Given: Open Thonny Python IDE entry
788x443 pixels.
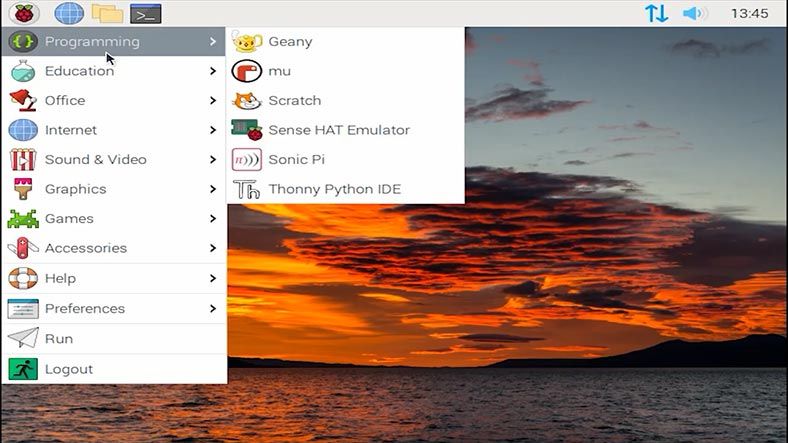Looking at the screenshot, I should point(346,189).
